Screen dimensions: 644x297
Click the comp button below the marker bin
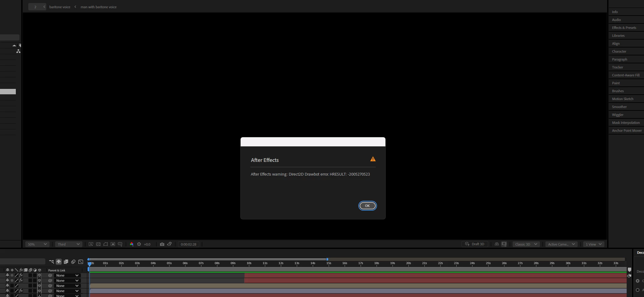click(x=629, y=276)
